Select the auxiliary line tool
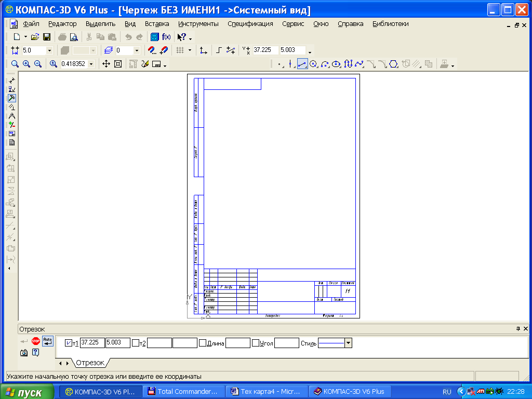 (291, 64)
